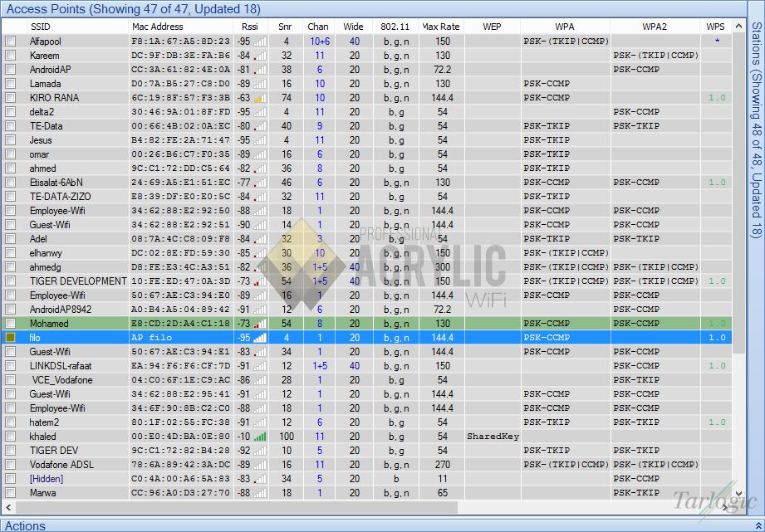Click MAC address 00:E0:4D:BA:0E:80
The image size is (765, 532).
pos(180,437)
